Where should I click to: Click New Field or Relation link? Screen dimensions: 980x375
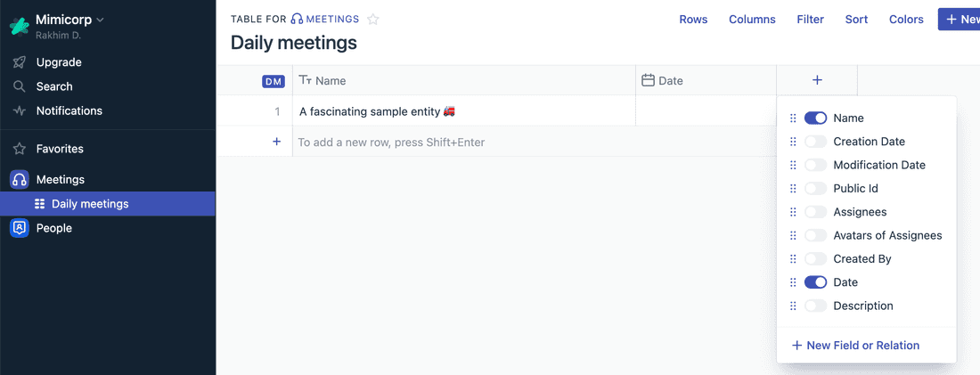(855, 345)
